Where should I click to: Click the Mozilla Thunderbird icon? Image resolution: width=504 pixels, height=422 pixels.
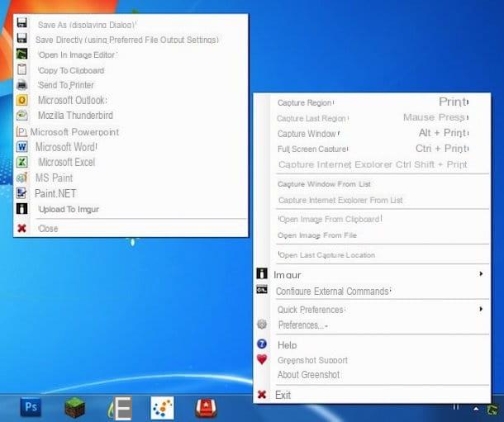(21, 116)
